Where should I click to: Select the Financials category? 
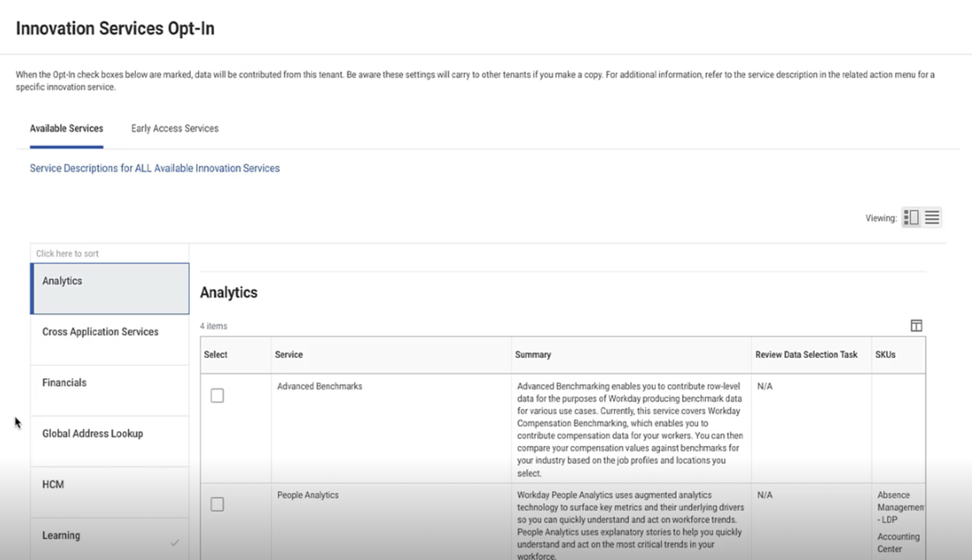[x=110, y=390]
